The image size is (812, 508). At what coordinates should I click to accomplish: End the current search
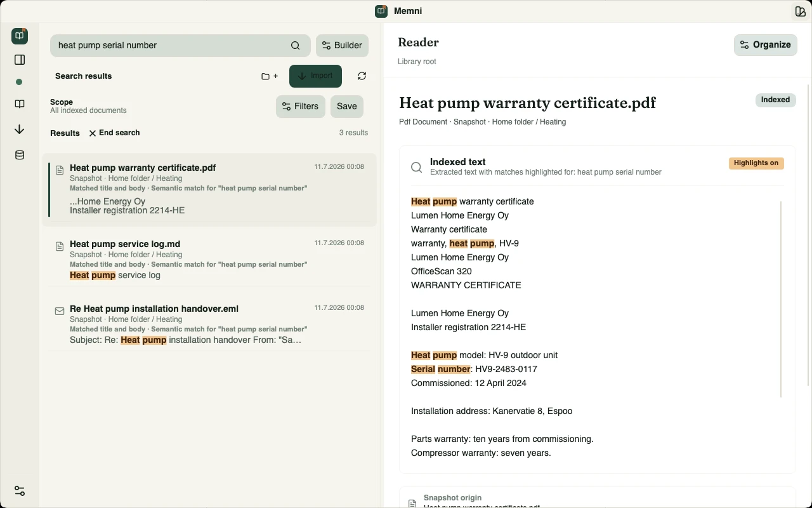pos(114,133)
